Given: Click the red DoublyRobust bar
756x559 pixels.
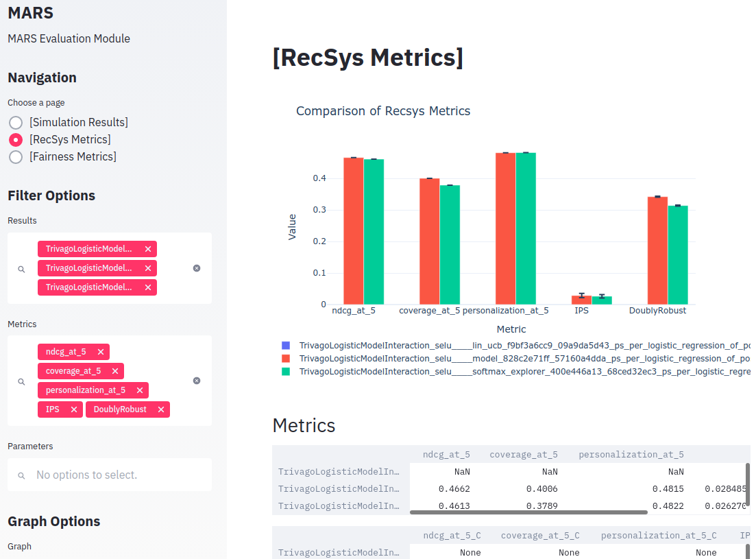Looking at the screenshot, I should (x=657, y=251).
